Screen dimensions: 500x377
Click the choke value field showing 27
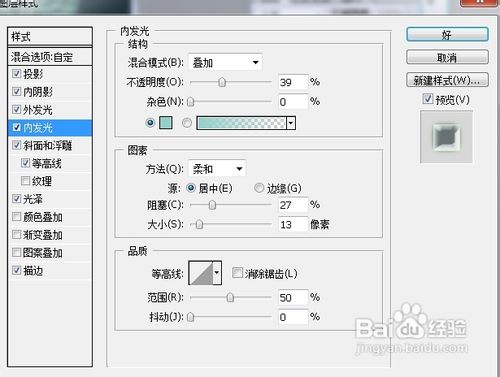point(293,205)
